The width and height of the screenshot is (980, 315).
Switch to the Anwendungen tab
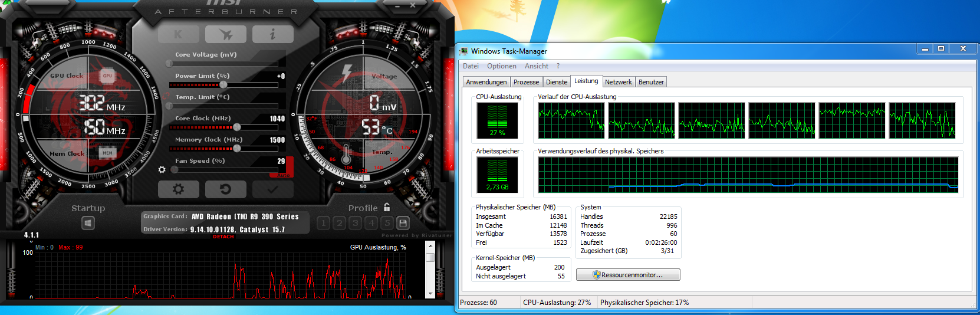[x=486, y=82]
